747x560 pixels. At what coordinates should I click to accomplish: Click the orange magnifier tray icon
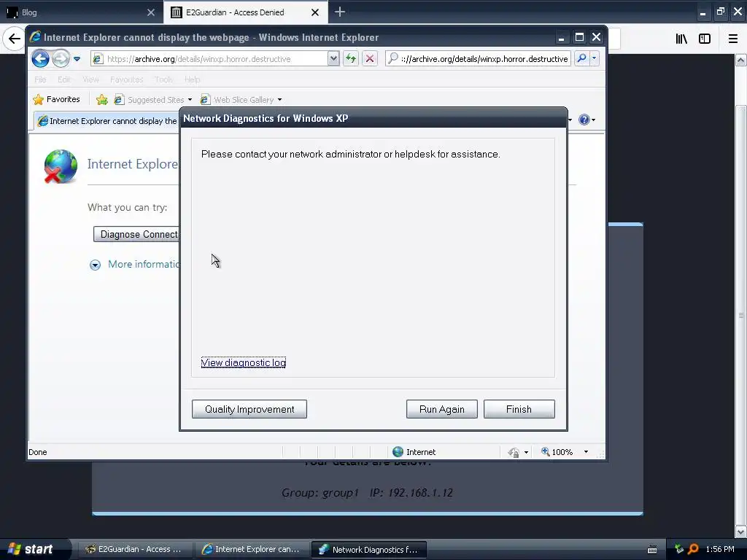pos(693,549)
